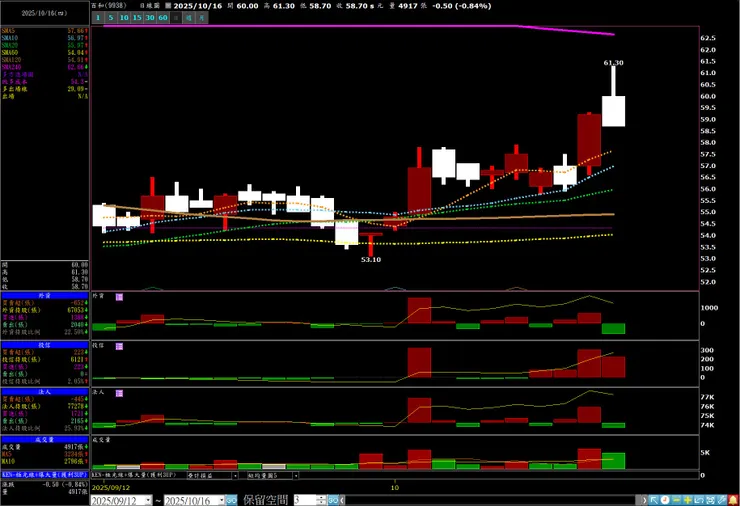740x506 pixels.
Task: Click the SMA20 legend entry
Action: [44, 45]
